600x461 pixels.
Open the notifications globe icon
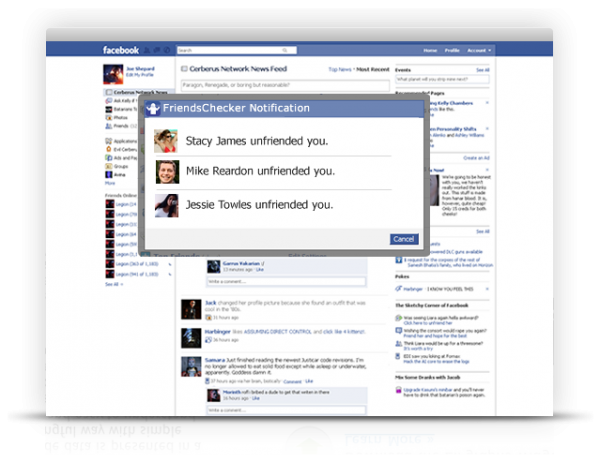(167, 50)
